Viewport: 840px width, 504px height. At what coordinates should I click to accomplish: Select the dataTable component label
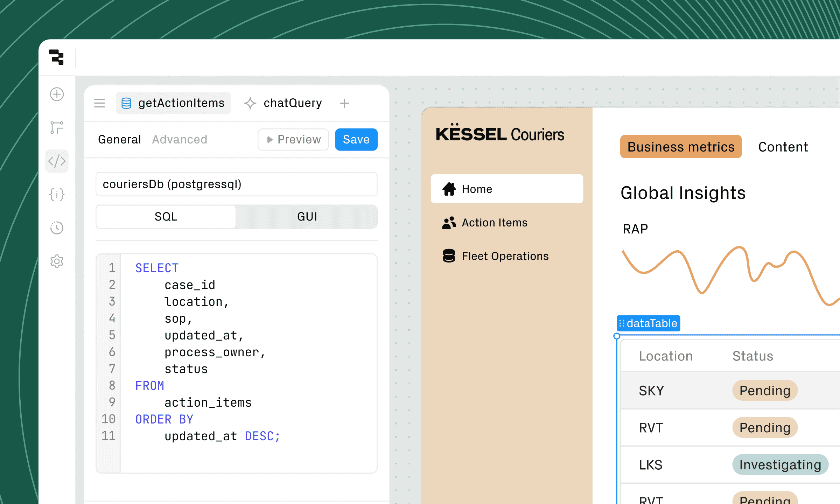pyautogui.click(x=648, y=323)
